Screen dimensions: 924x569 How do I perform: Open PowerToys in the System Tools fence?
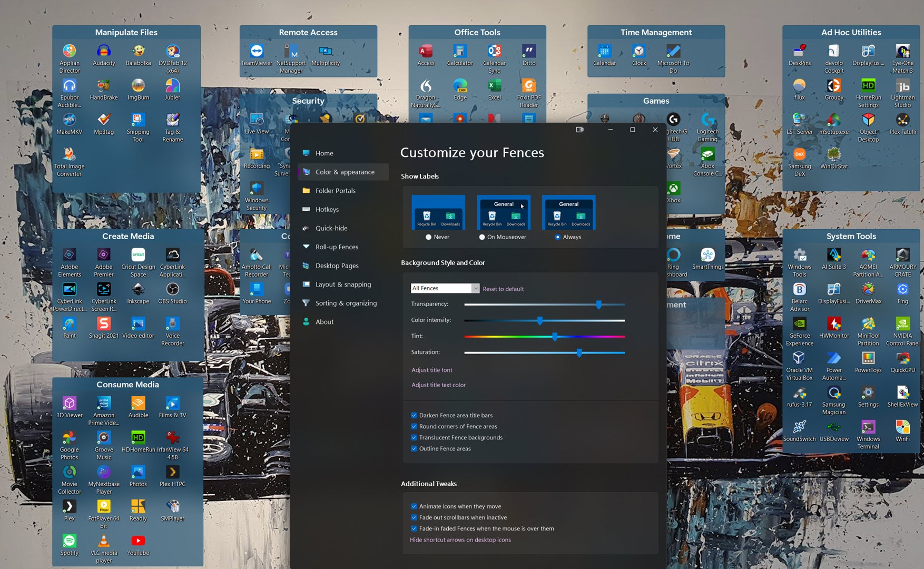point(868,362)
